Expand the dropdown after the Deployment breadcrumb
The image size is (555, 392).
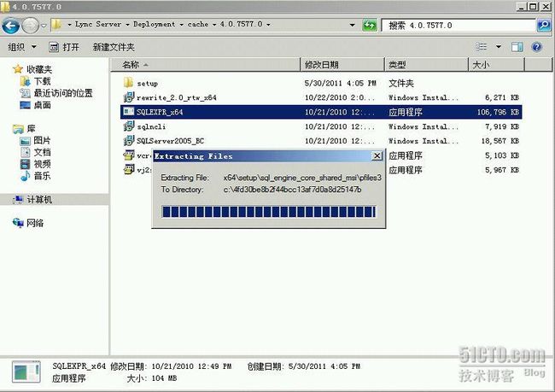tap(181, 25)
